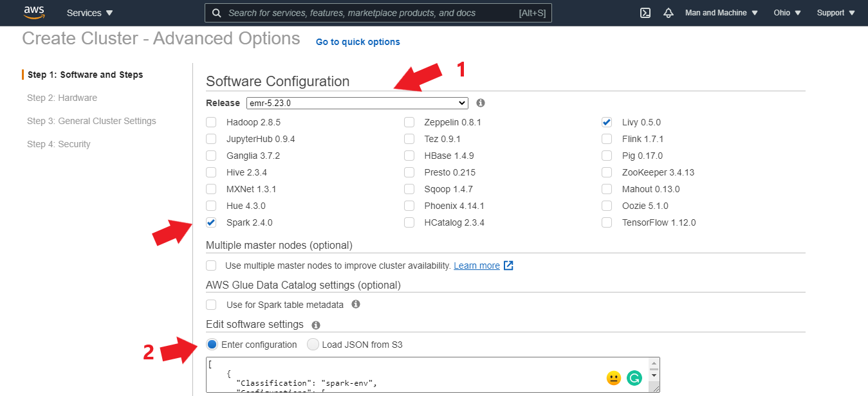Screen dimensions: 868x396
Task: Check Use for Spark table metadata
Action: click(x=211, y=304)
